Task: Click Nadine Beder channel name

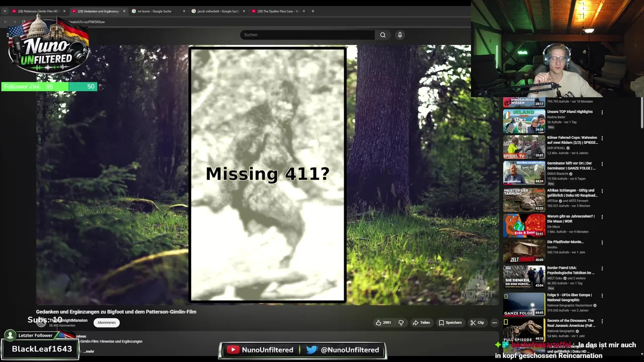Action: pyautogui.click(x=556, y=117)
